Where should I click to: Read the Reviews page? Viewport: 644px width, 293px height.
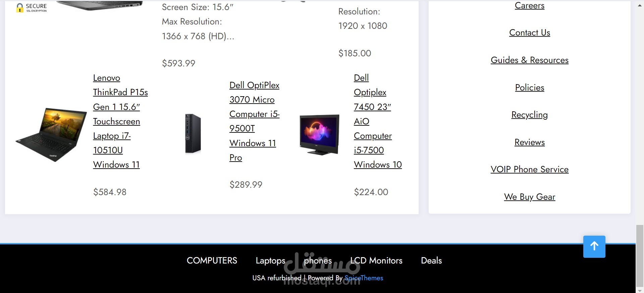pyautogui.click(x=530, y=142)
